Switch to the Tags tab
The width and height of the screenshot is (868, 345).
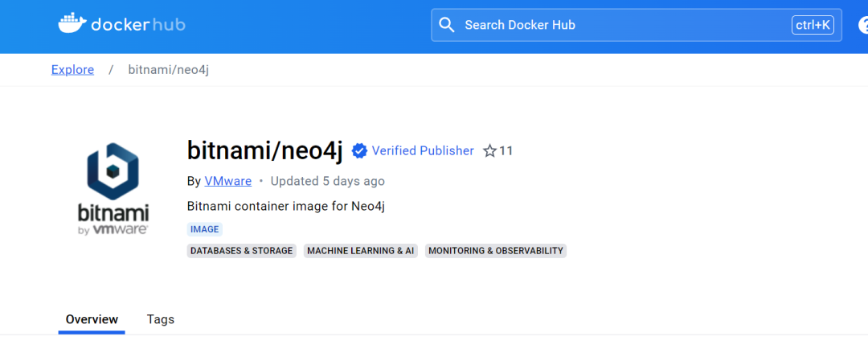pyautogui.click(x=160, y=319)
